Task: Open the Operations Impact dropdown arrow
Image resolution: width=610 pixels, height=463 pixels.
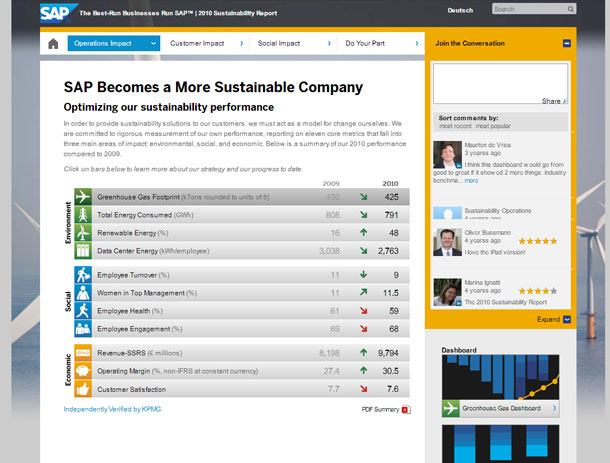Action: pos(153,44)
